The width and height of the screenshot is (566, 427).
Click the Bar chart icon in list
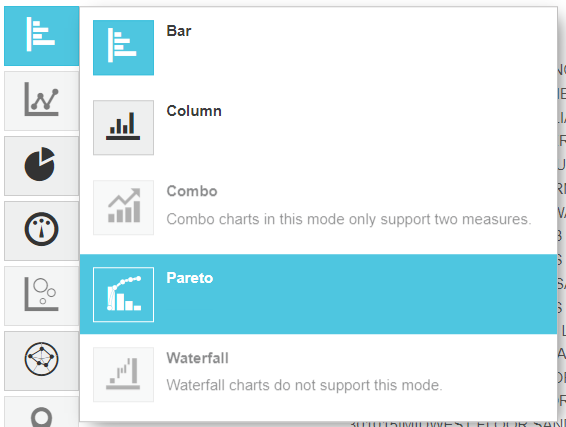click(x=123, y=48)
